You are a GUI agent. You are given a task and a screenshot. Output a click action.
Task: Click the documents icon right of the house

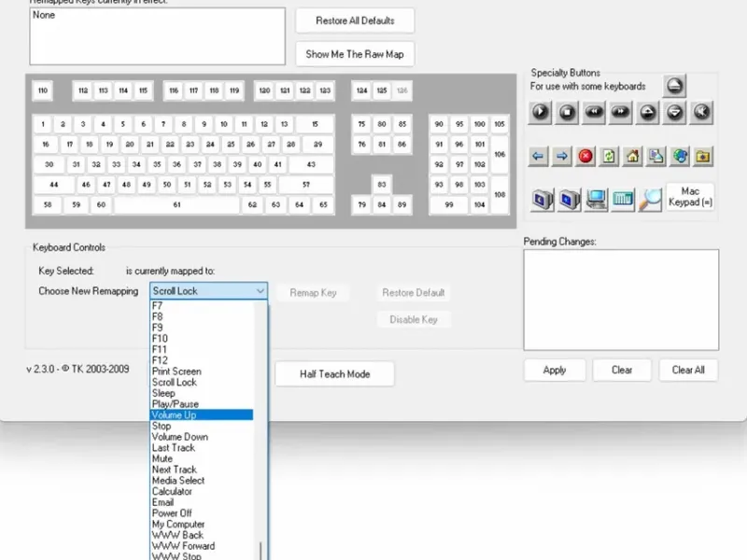click(x=656, y=156)
